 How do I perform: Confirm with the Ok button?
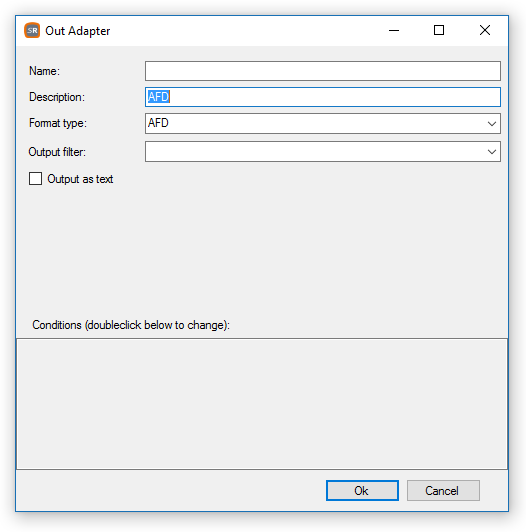pyautogui.click(x=362, y=491)
